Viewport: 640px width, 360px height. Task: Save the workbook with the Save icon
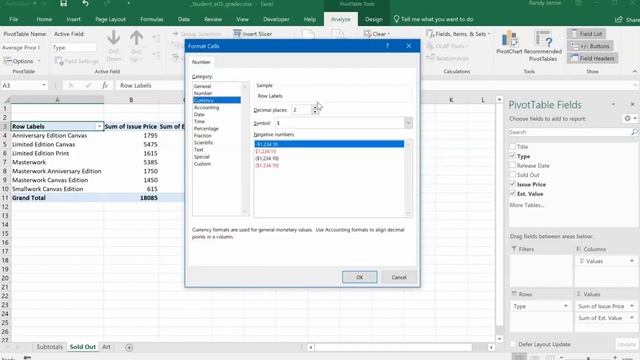tap(63, 4)
